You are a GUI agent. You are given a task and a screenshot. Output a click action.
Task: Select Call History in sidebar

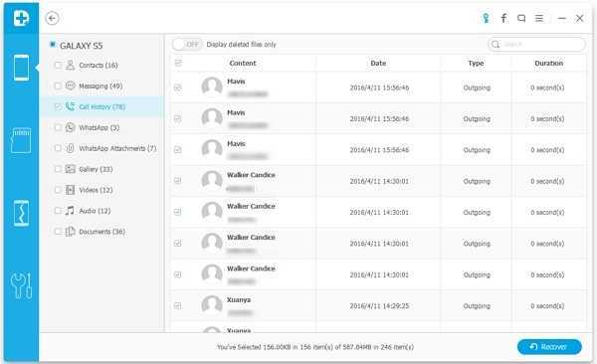tap(102, 106)
